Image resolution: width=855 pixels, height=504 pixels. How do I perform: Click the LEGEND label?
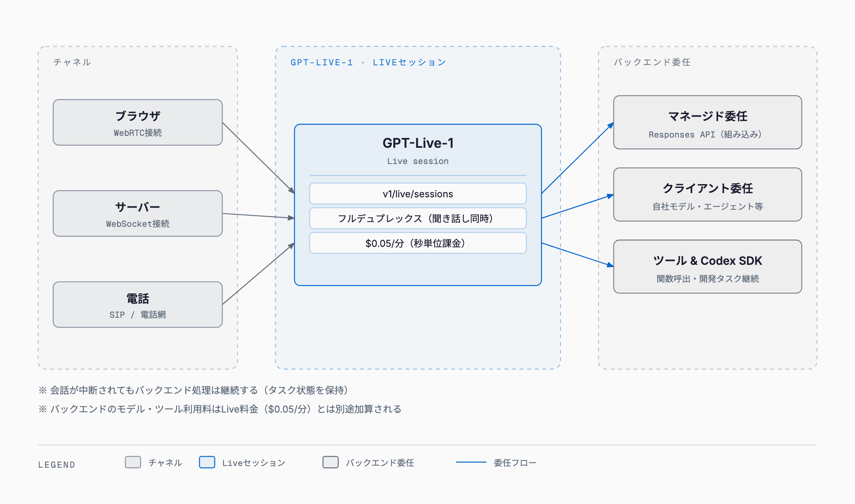tap(56, 465)
